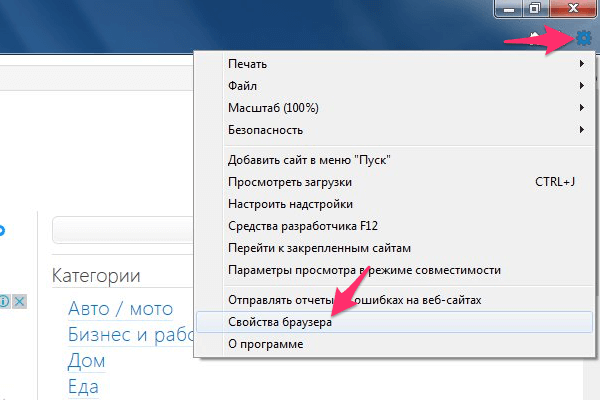Click the Еда category link
The width and height of the screenshot is (600, 400).
coord(83,385)
